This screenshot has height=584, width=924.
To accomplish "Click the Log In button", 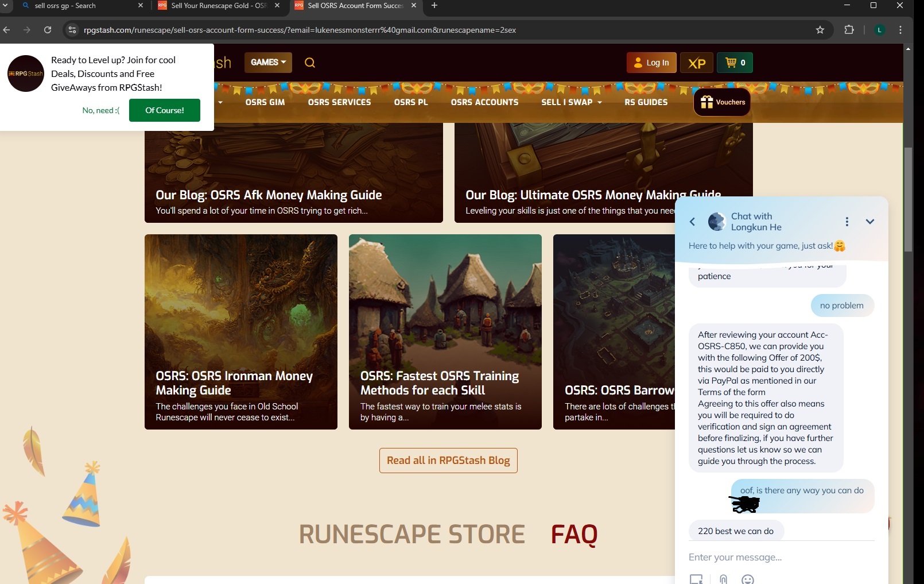I will click(x=651, y=63).
